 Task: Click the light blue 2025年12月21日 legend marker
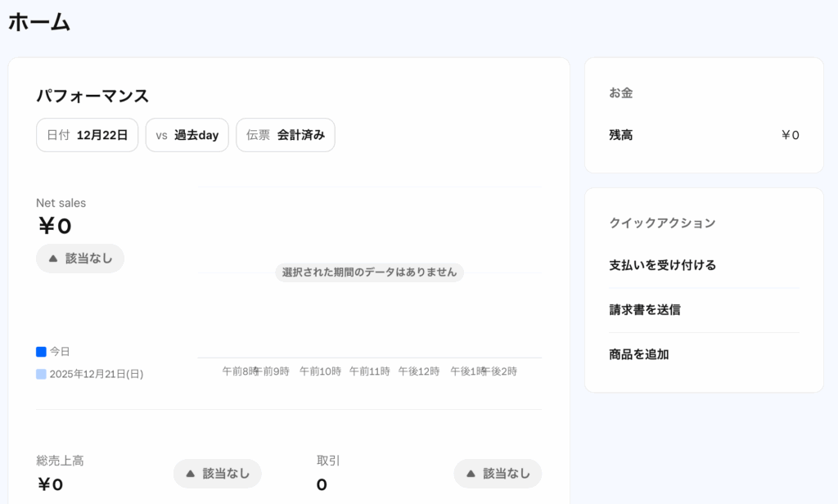click(x=39, y=372)
